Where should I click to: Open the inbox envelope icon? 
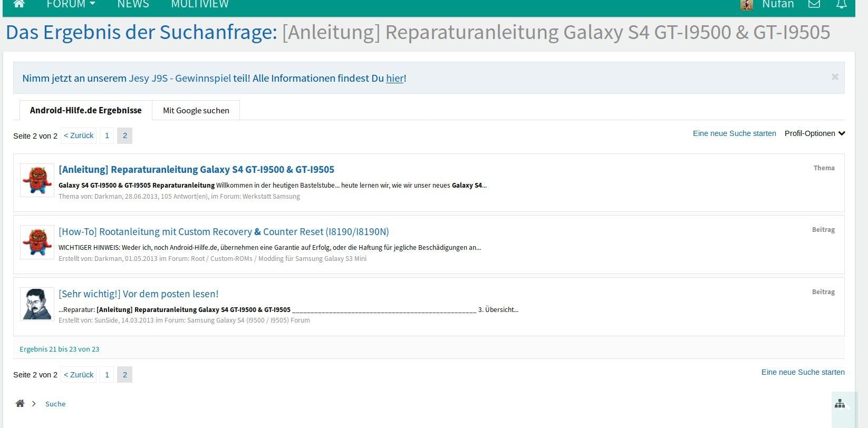point(814,4)
